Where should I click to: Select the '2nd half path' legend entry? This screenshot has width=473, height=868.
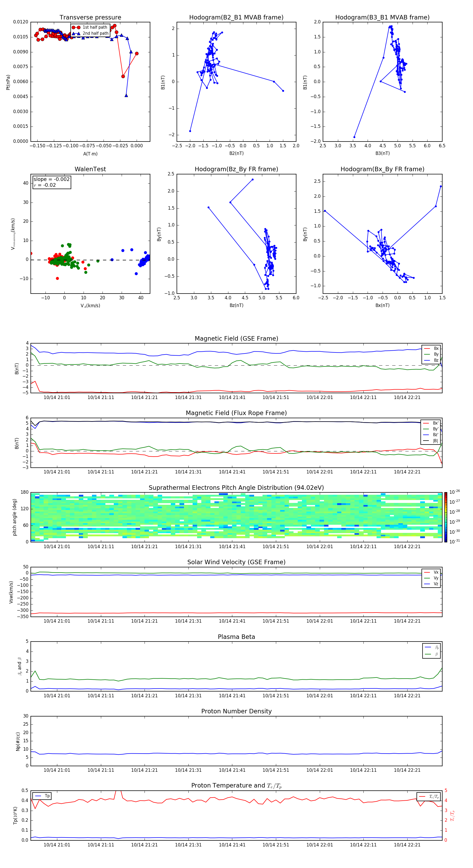90,33
